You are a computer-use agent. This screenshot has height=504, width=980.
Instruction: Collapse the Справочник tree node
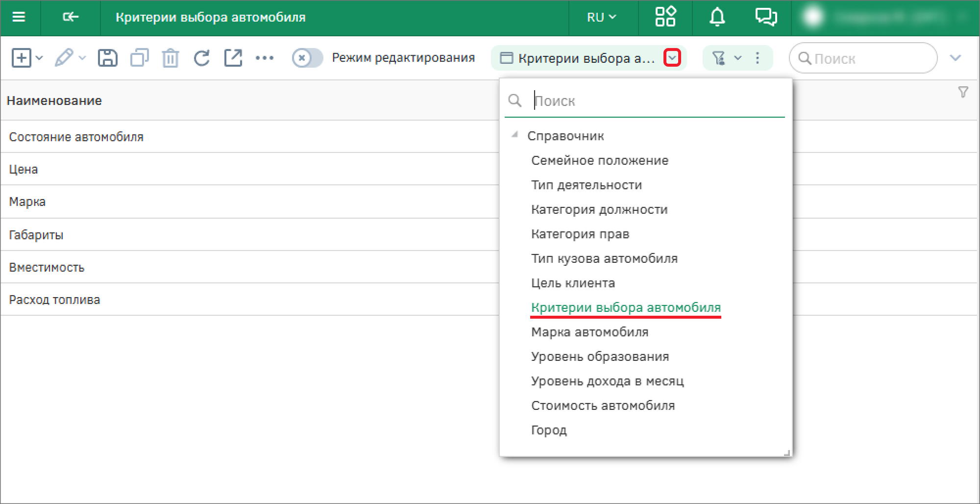point(514,135)
